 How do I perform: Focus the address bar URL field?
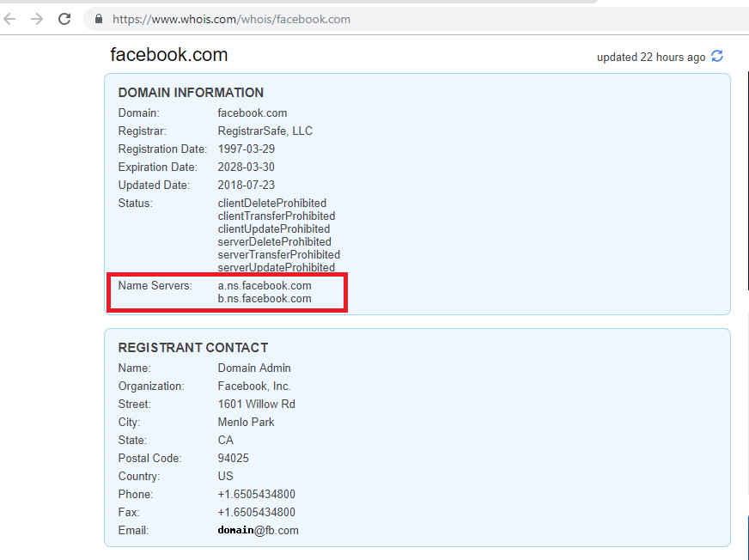(416, 19)
